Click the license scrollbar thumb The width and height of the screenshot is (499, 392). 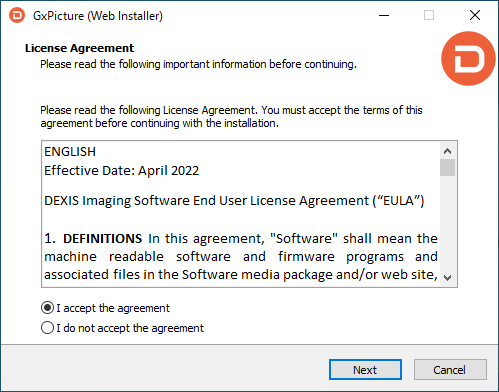[x=447, y=168]
